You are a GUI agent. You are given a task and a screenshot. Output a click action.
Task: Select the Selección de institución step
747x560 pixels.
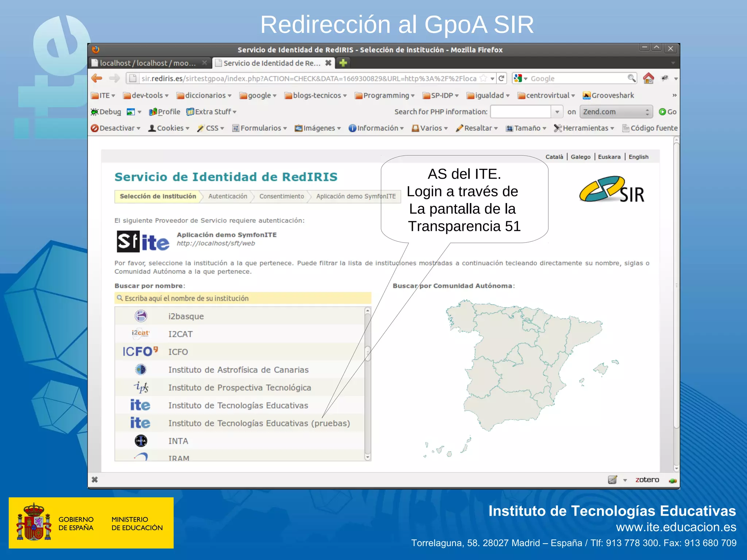[158, 196]
